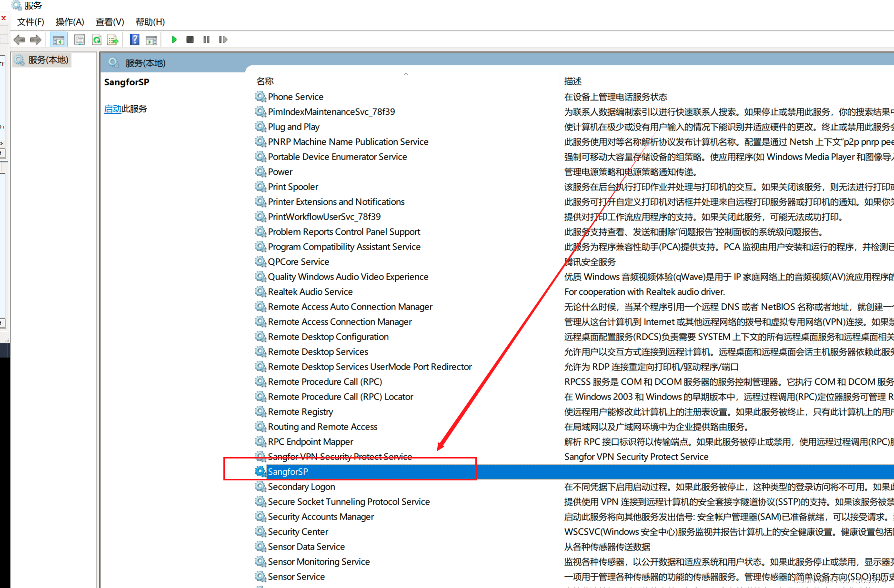
Task: Select Security Accounts Manager service row
Action: 321,517
